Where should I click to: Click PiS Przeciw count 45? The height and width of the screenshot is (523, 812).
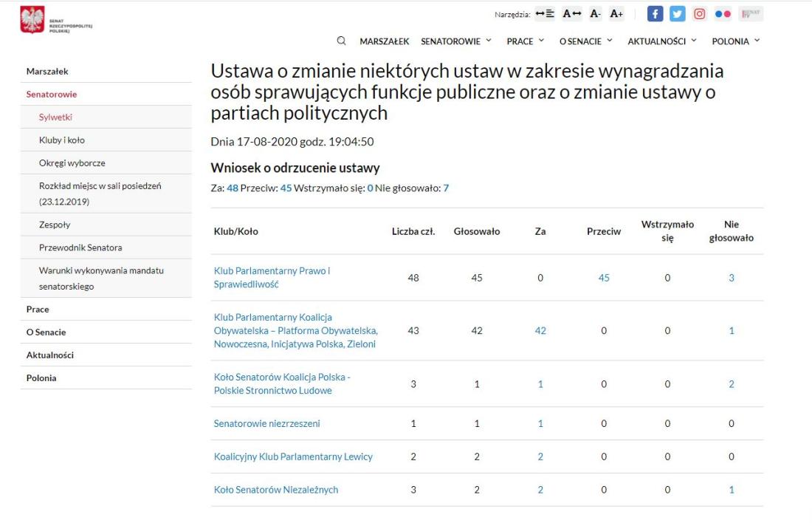click(604, 278)
